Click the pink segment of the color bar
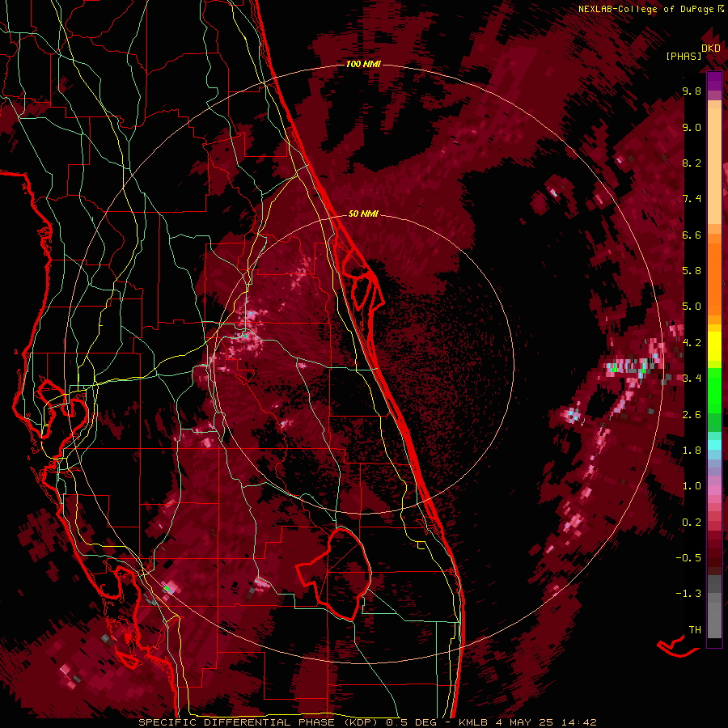728x728 pixels. (x=714, y=490)
